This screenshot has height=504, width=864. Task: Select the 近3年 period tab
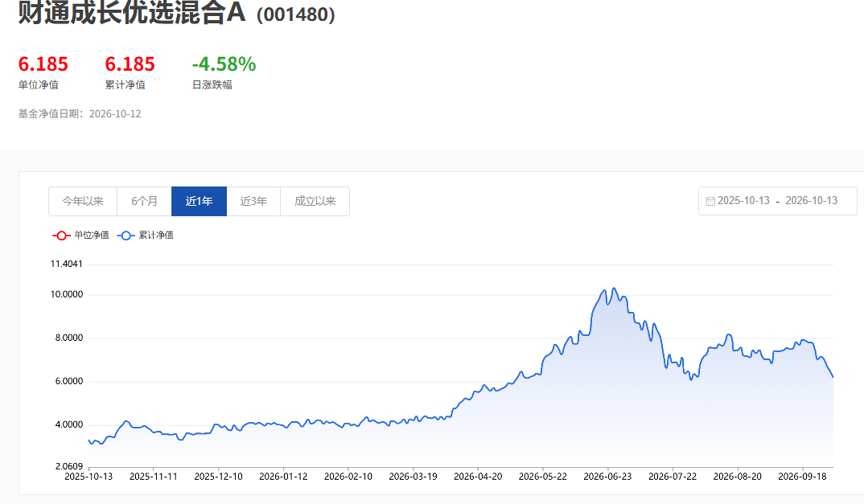coord(253,202)
